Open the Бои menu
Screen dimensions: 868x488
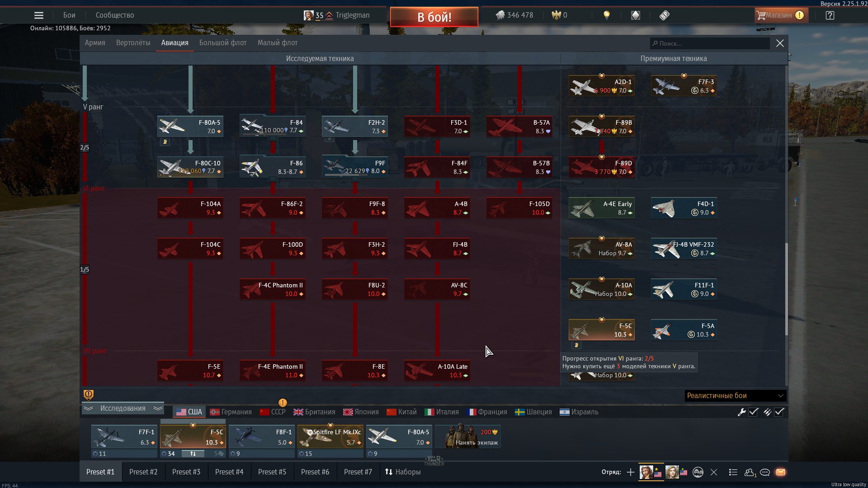coord(69,15)
